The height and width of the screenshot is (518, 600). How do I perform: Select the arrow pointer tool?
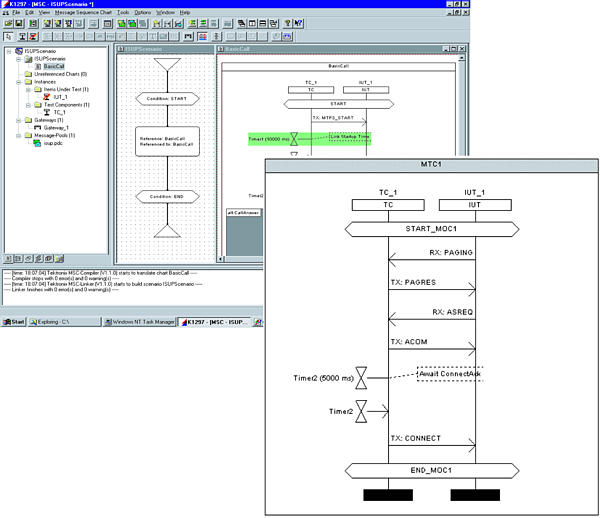7,35
